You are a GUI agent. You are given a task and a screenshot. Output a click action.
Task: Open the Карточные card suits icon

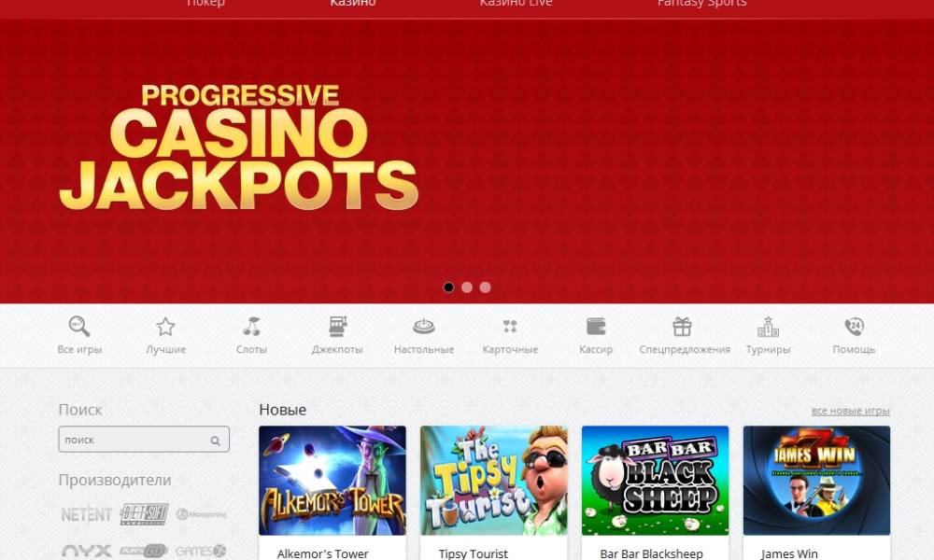click(x=510, y=326)
